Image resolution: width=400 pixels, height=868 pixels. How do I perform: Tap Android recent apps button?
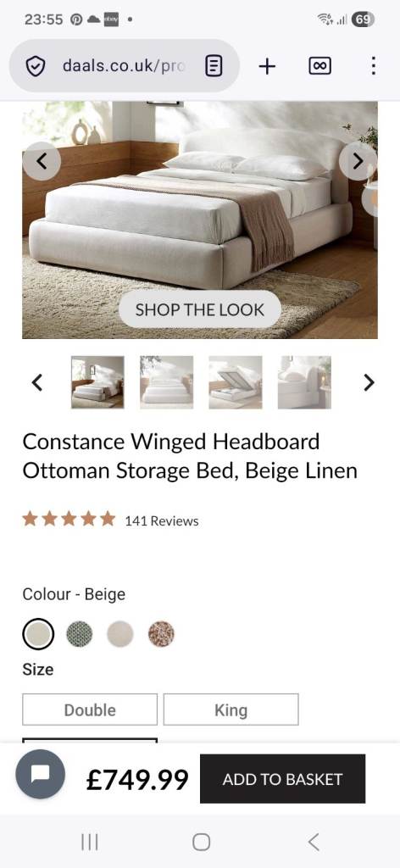click(x=90, y=842)
